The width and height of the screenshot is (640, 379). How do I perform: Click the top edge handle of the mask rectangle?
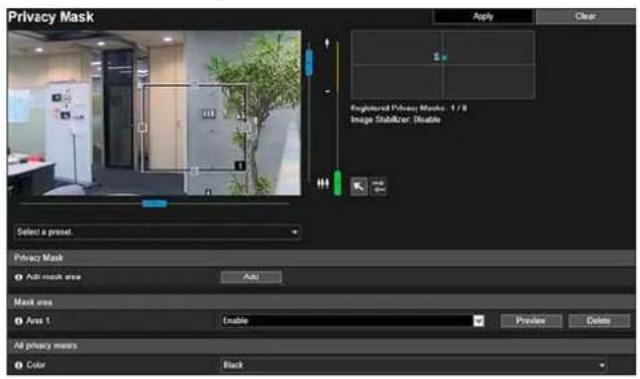click(194, 85)
